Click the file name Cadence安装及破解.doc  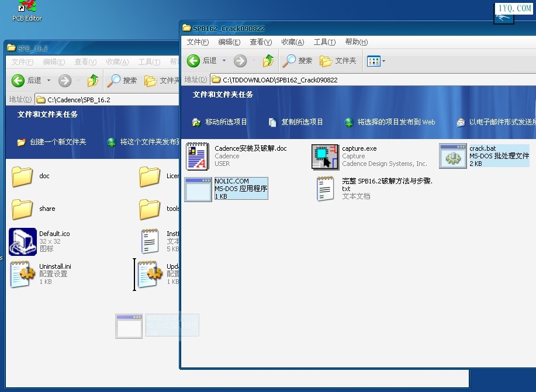click(251, 148)
